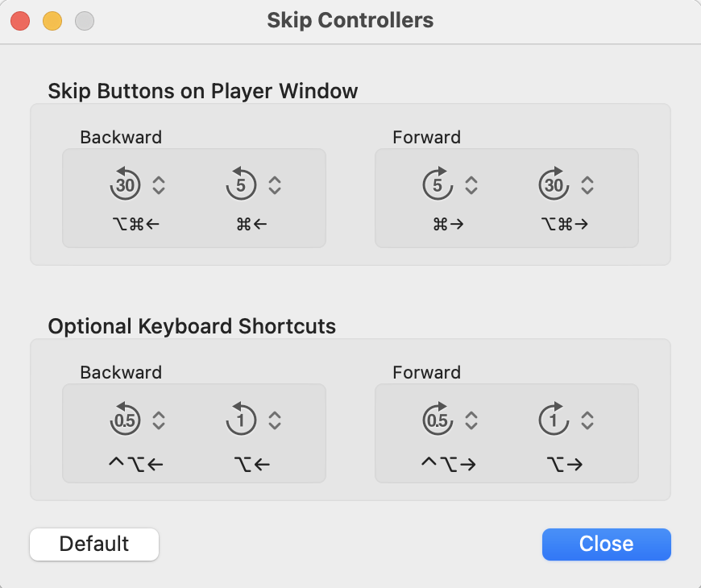
Task: Open the stepper beside 1-second backward skip
Action: coord(275,420)
